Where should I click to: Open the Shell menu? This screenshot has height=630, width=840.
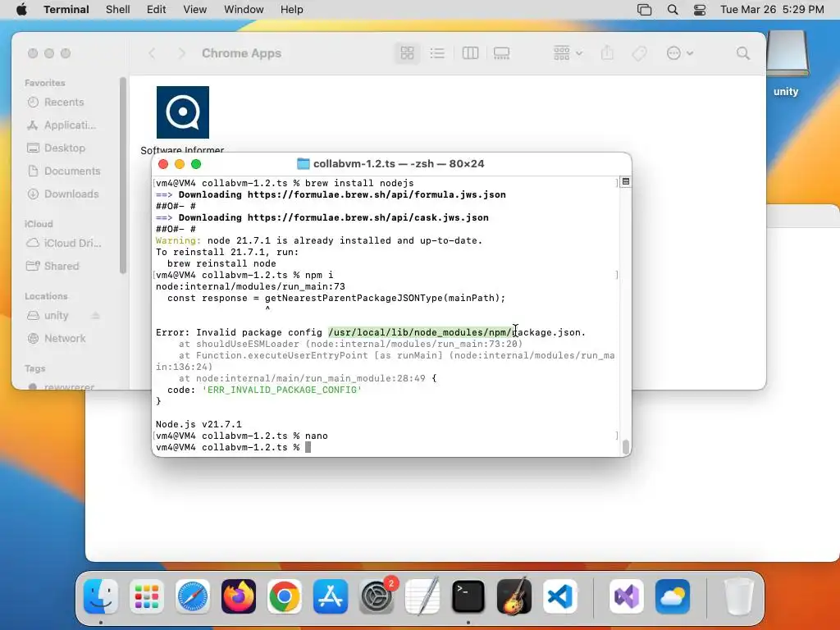tap(118, 10)
